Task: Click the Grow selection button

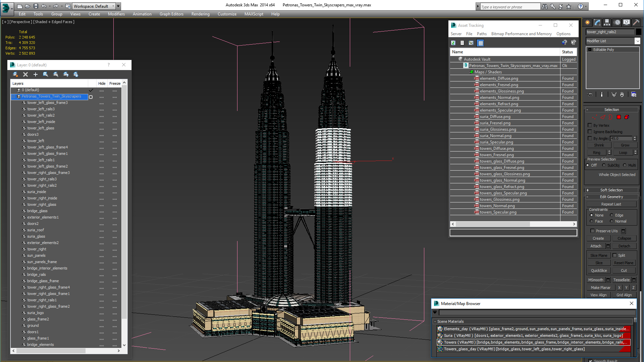Action: point(625,145)
